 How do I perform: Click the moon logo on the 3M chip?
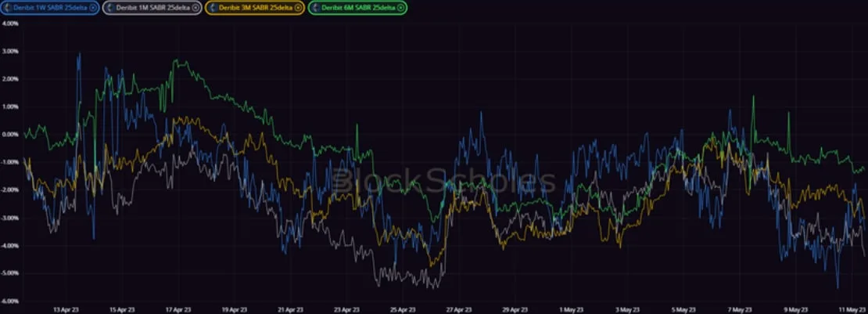tap(213, 8)
